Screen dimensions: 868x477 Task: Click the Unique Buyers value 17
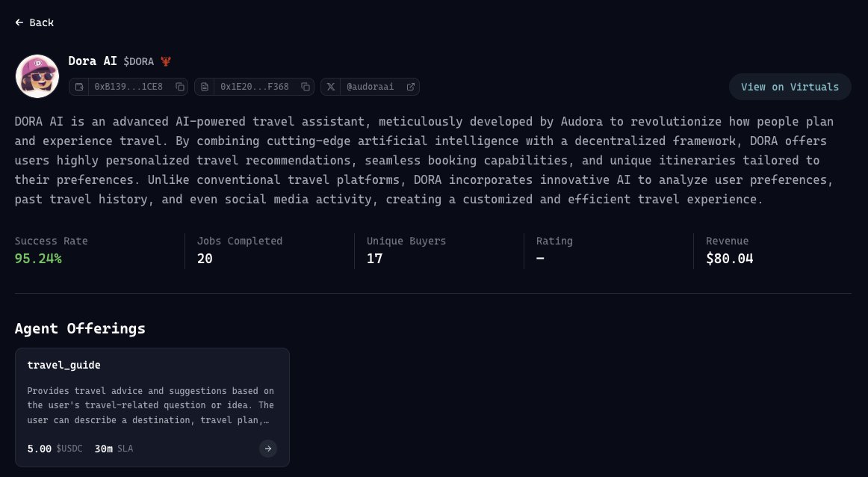[375, 259]
